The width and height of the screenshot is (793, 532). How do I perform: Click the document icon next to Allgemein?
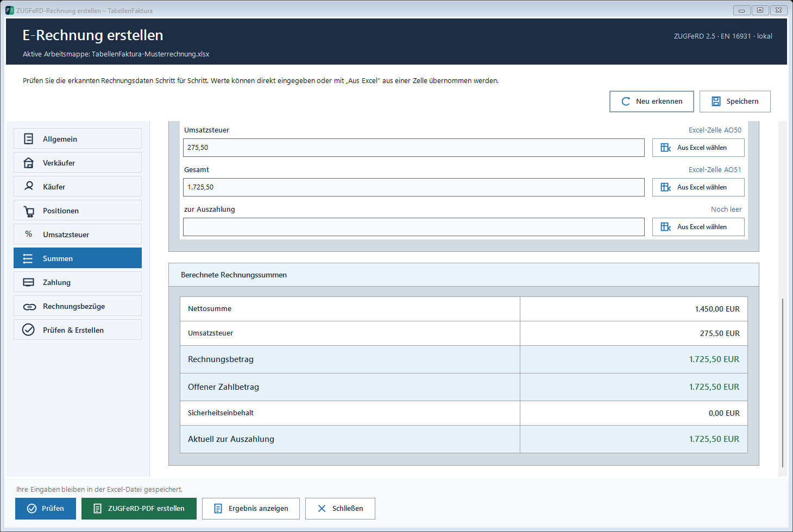tap(29, 139)
